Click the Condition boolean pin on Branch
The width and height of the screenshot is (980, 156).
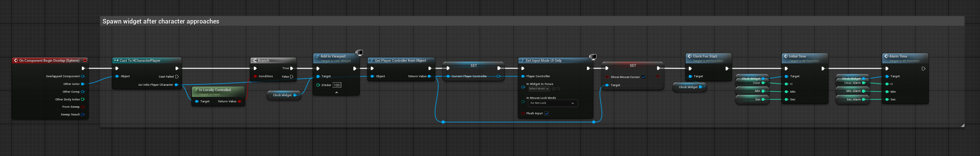(x=255, y=76)
